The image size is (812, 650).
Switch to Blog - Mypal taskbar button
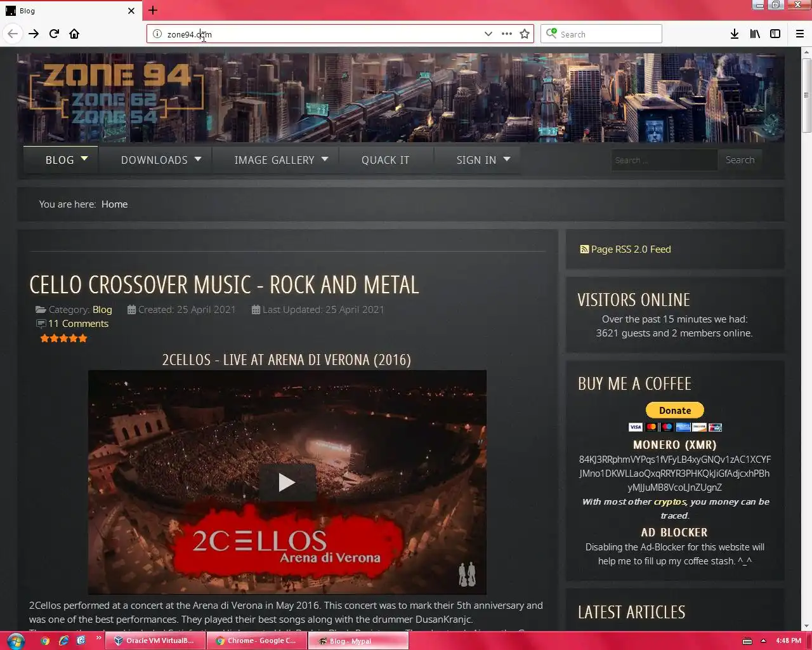coord(358,640)
